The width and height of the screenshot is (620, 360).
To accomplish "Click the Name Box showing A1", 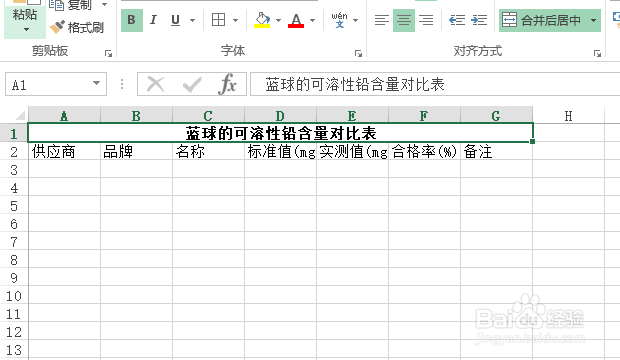I will pos(56,84).
